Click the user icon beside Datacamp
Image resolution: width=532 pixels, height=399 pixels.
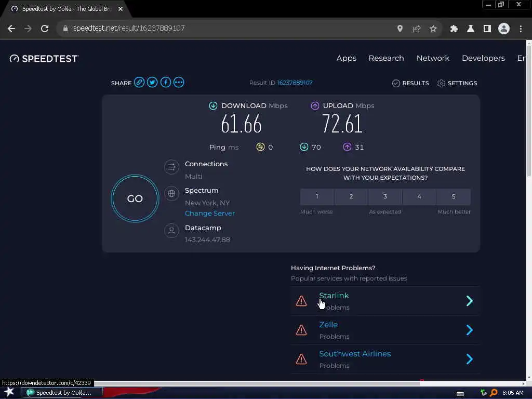pos(171,231)
